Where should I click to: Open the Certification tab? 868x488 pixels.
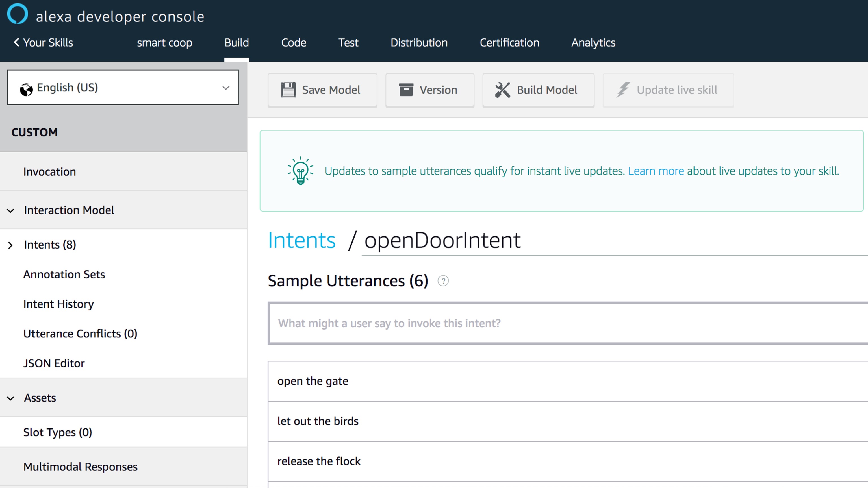click(509, 43)
